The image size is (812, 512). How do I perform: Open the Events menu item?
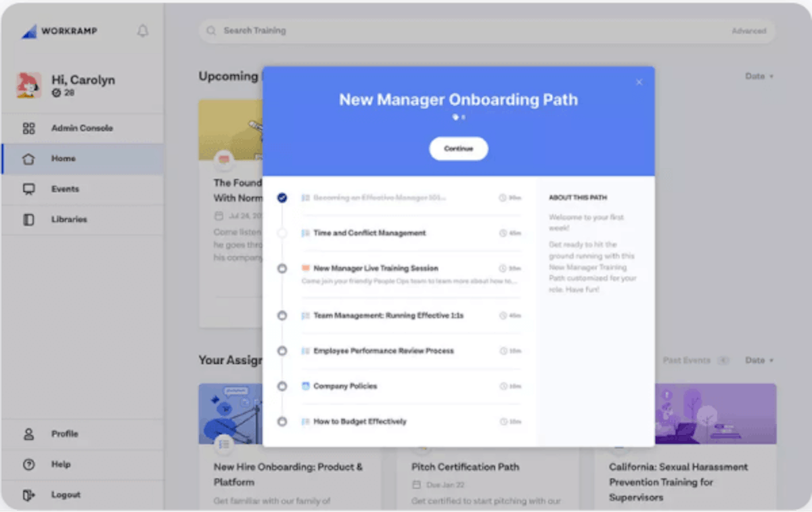click(x=82, y=189)
